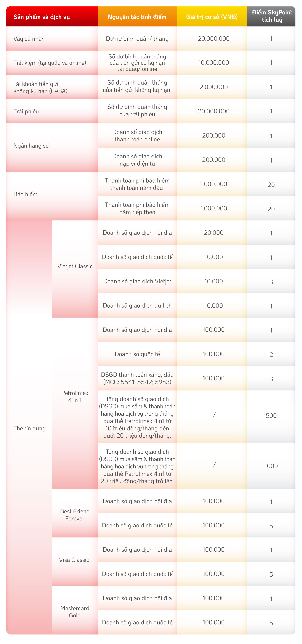Click the "Thẻ tín dụng" category label

[x=29, y=428]
